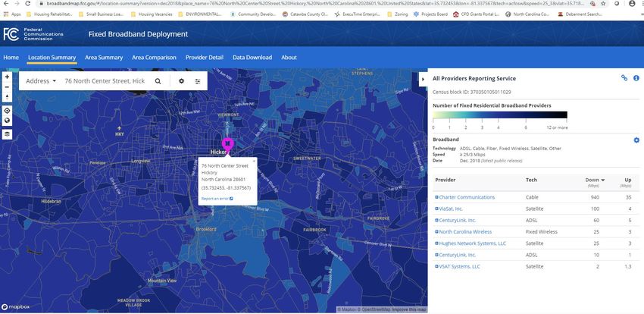Collapse the providers side panel
This screenshot has height=314, width=644.
[423, 79]
